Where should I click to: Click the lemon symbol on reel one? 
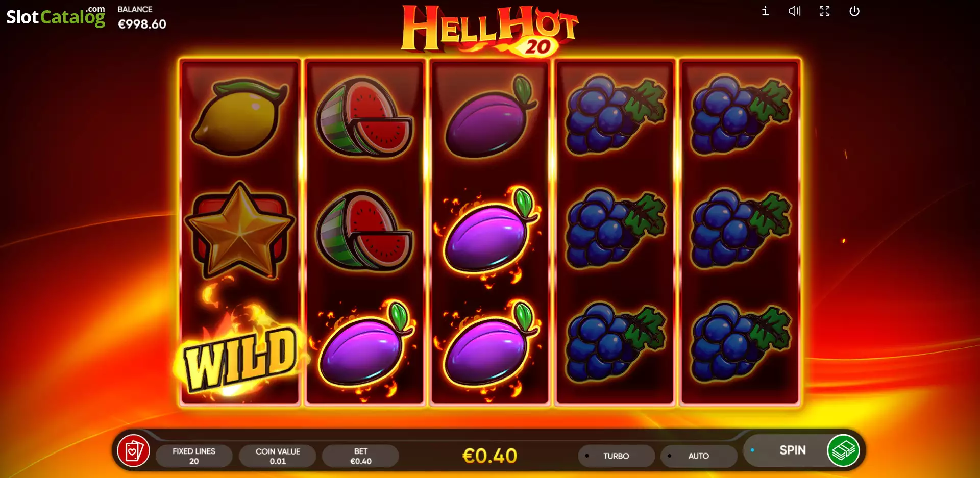click(239, 116)
